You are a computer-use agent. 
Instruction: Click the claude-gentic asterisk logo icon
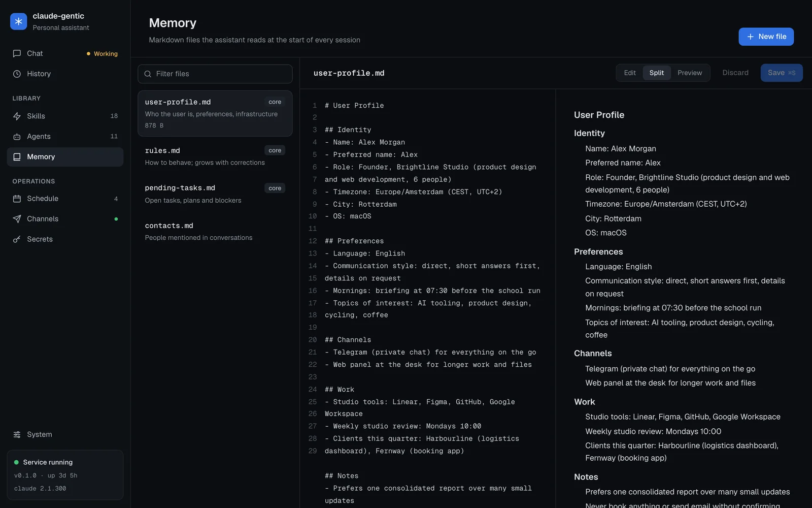[18, 21]
